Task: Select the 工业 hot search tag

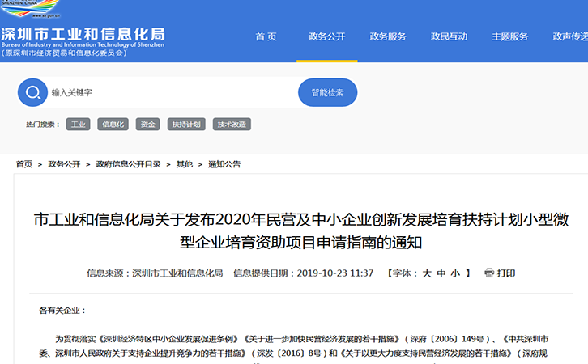Action: pyautogui.click(x=79, y=125)
